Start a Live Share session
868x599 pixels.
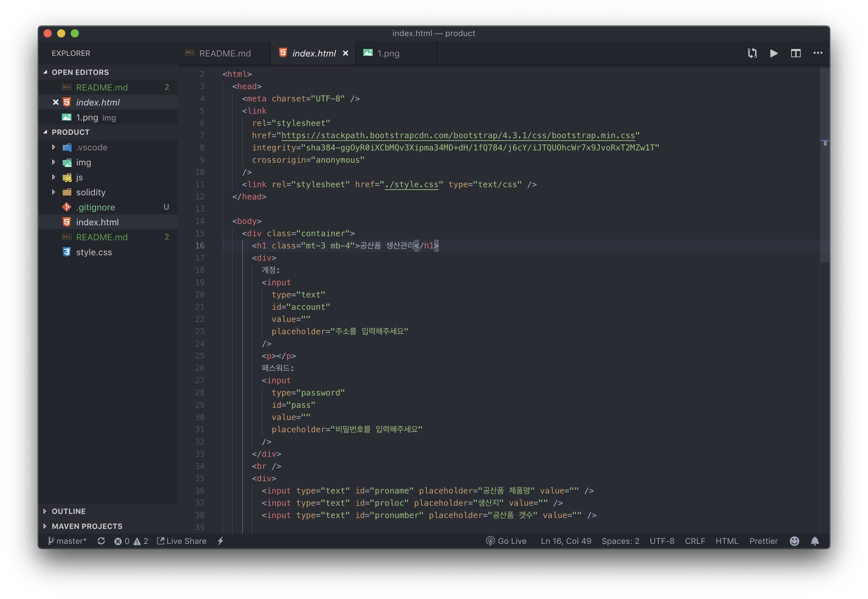click(182, 541)
